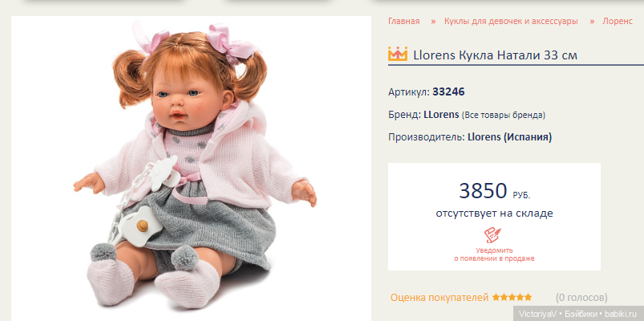Screen dimensions: 644x321
Task: Select the third rating star
Action: [512, 297]
